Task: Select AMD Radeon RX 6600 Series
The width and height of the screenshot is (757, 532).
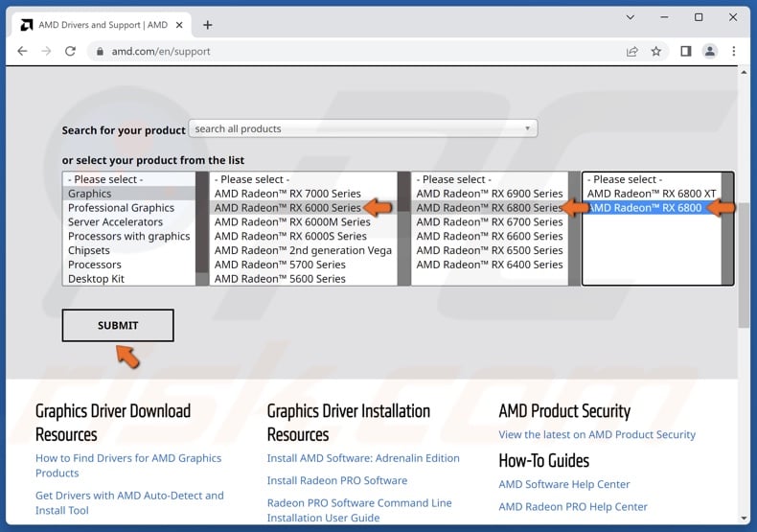Action: (490, 236)
